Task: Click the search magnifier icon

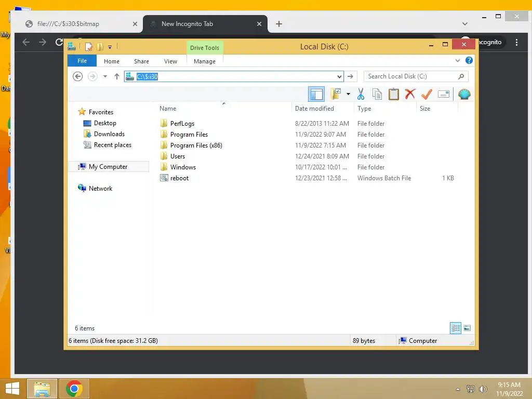Action: tap(461, 76)
